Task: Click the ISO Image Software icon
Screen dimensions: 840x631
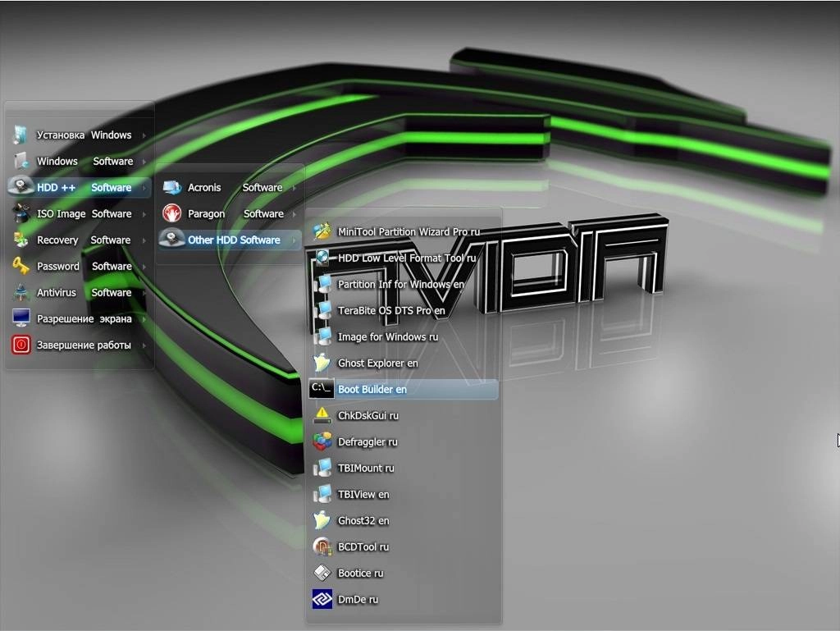Action: click(21, 213)
